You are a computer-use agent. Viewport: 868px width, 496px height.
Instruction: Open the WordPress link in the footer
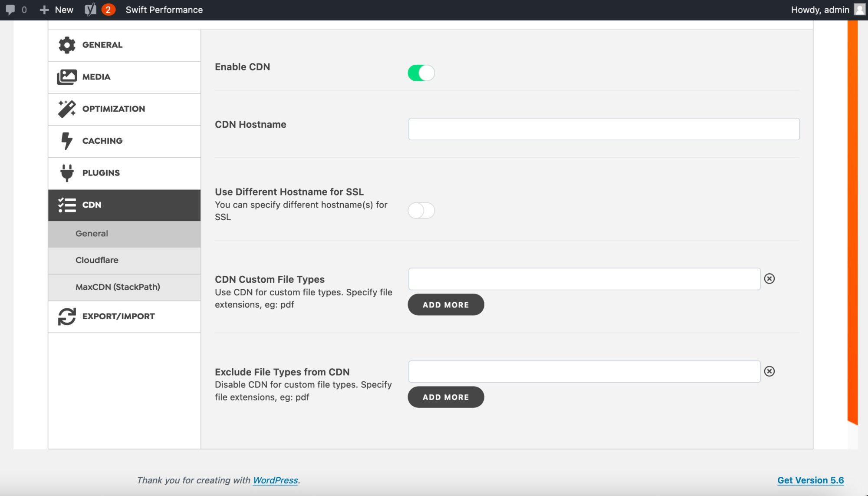[276, 481]
